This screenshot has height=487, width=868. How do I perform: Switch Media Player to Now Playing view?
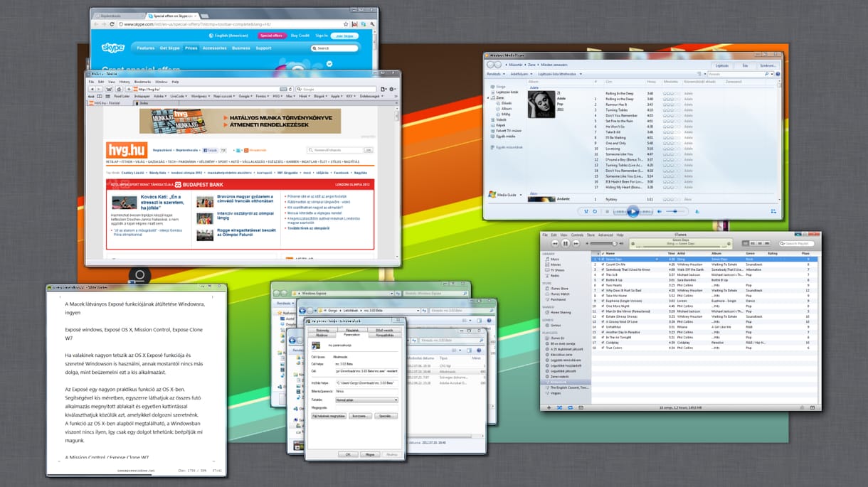tap(773, 211)
